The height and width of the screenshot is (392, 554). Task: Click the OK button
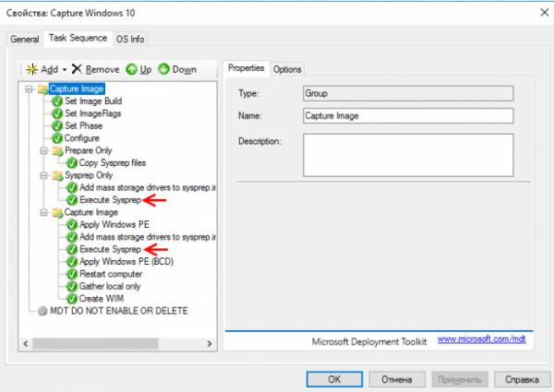(334, 379)
